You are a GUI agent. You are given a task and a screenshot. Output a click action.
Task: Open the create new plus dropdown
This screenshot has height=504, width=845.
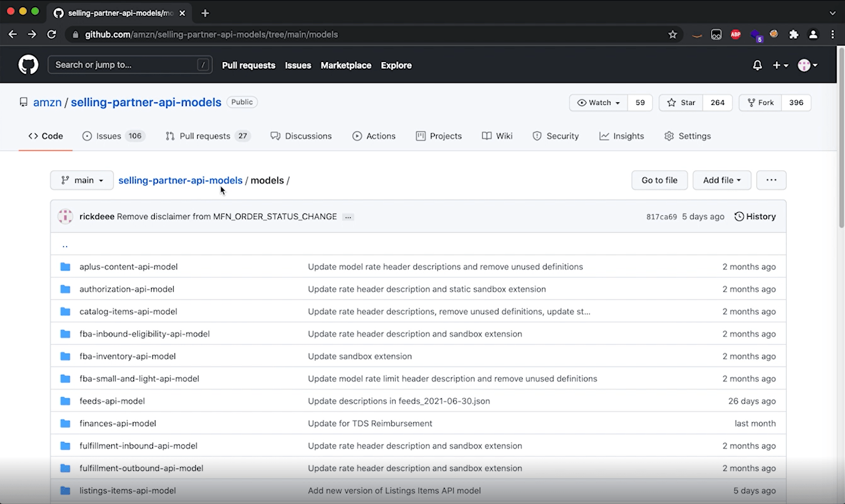tap(780, 65)
